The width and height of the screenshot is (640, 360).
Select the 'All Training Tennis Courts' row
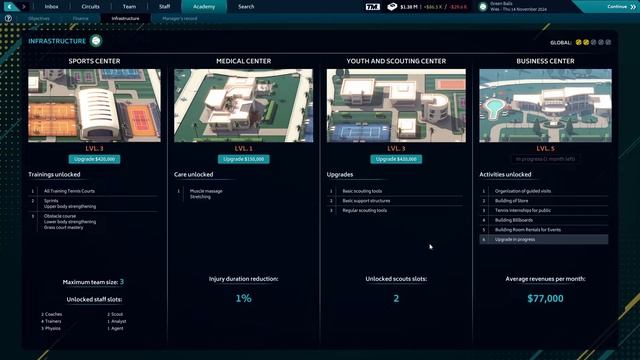click(93, 191)
